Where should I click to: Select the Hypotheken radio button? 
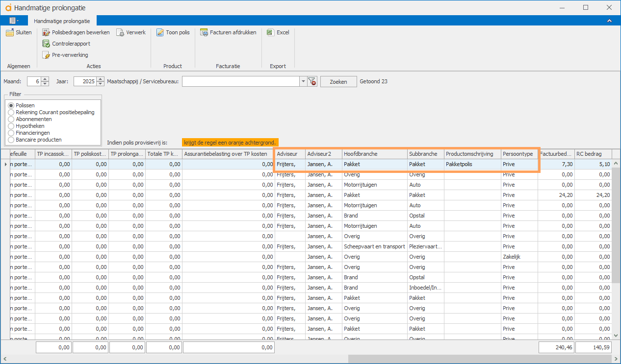(x=11, y=126)
